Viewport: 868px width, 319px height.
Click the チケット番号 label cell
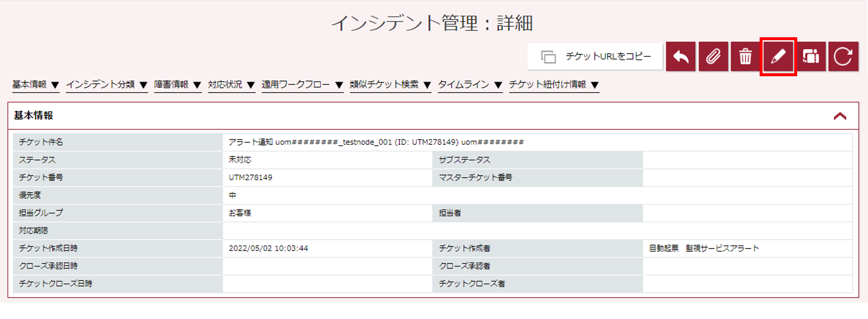point(118,178)
